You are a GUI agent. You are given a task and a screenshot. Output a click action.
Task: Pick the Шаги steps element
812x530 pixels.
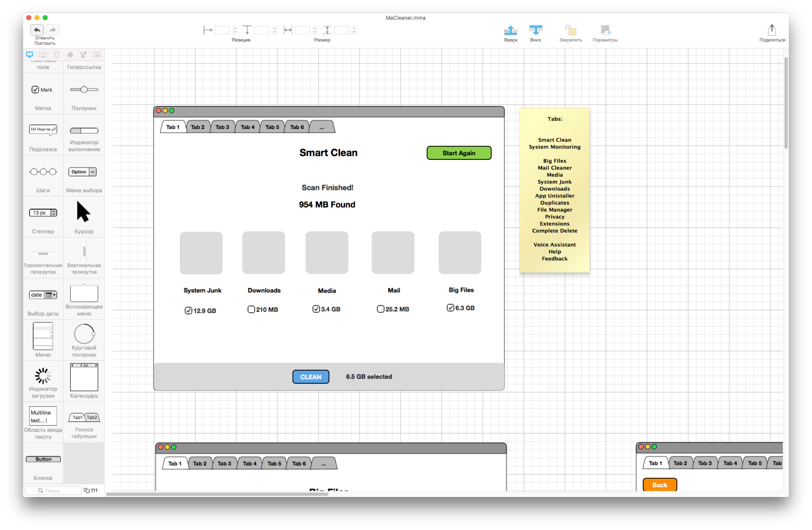(43, 176)
